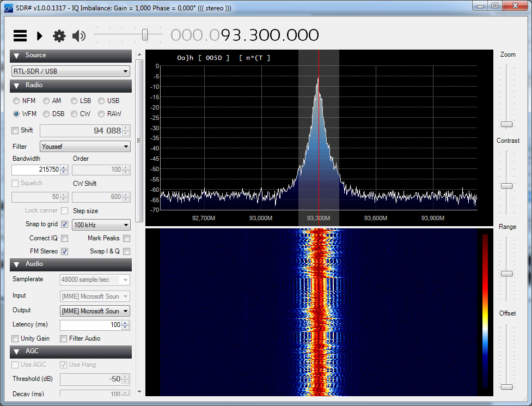Click the Range slider handle
The height and width of the screenshot is (406, 532).
tap(506, 274)
